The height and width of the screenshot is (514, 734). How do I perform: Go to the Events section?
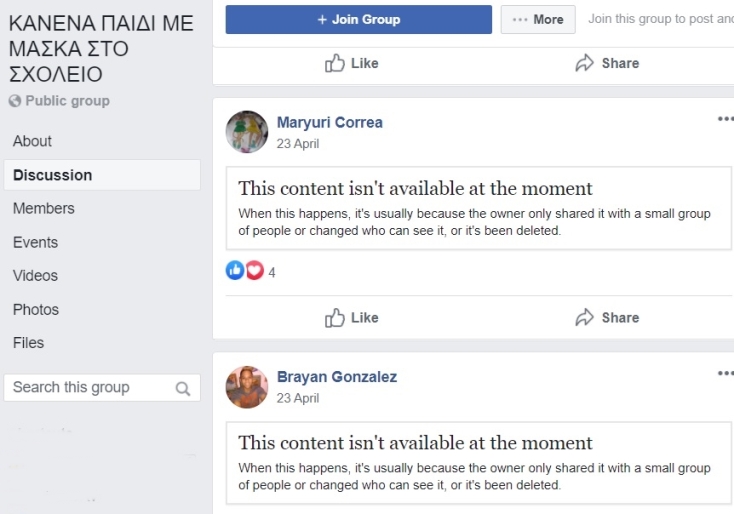pos(35,242)
